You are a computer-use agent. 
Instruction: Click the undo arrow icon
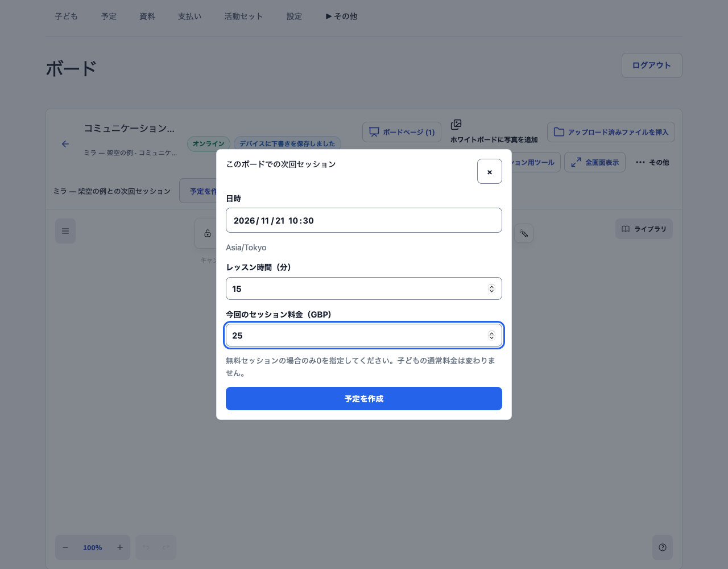(146, 547)
